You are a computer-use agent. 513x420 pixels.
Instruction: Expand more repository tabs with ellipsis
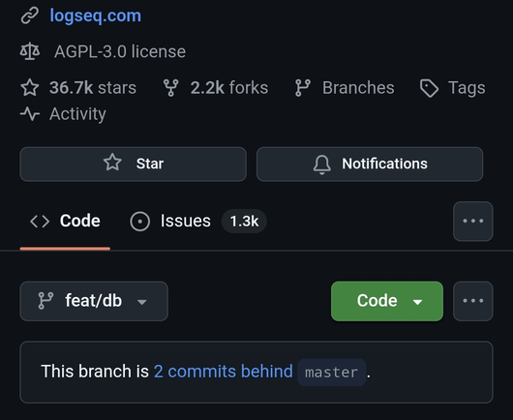coord(473,221)
